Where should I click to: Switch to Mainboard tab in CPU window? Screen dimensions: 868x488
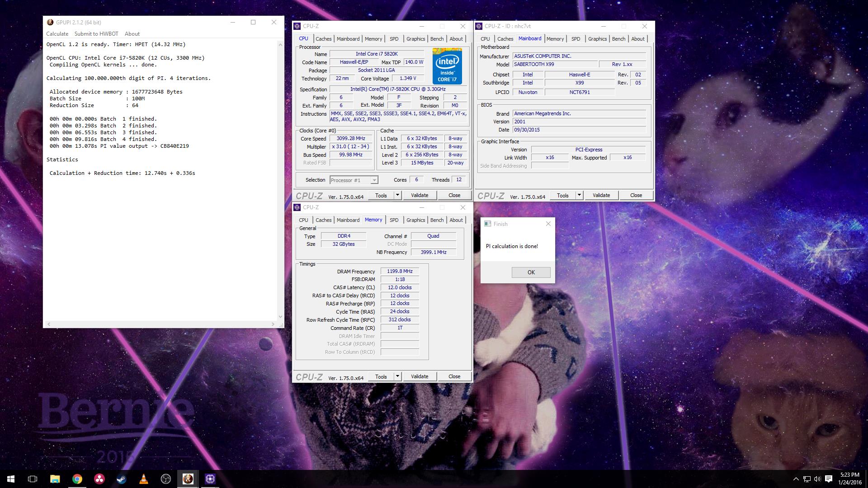[x=348, y=39]
